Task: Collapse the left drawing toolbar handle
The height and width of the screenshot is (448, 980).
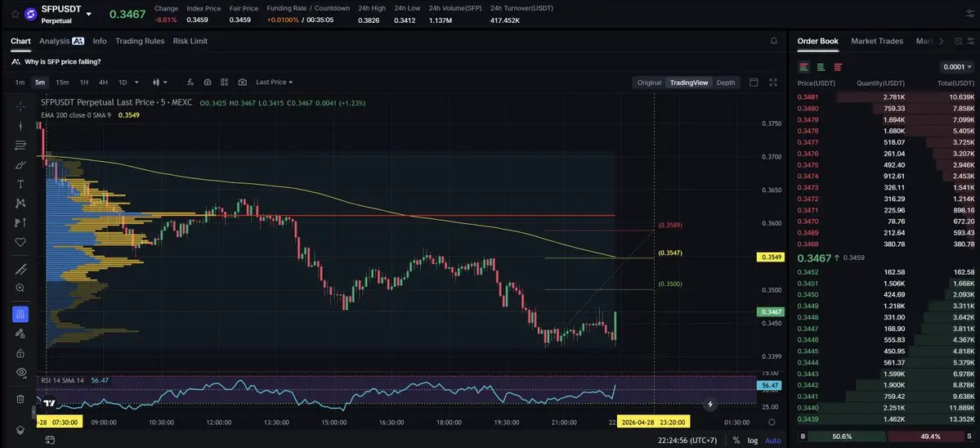Action: [34, 412]
